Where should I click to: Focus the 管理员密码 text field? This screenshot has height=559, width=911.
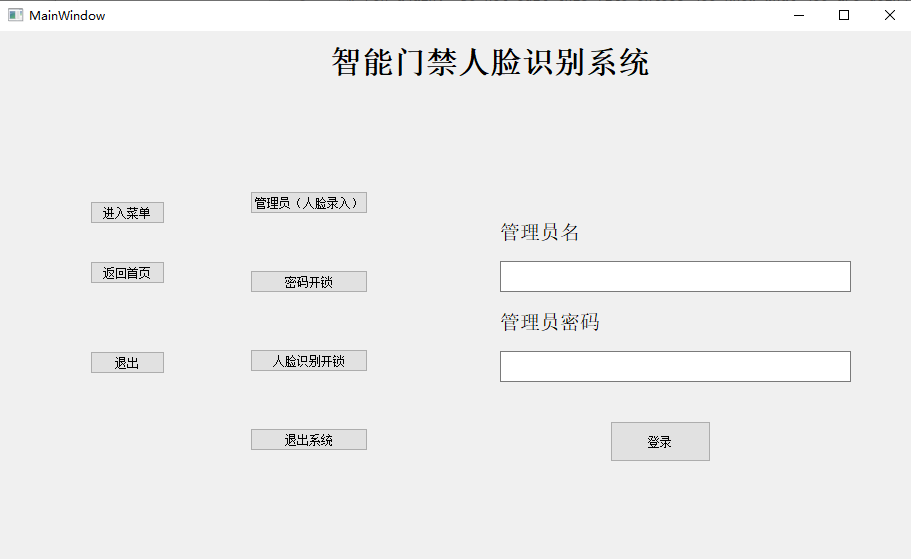(675, 367)
